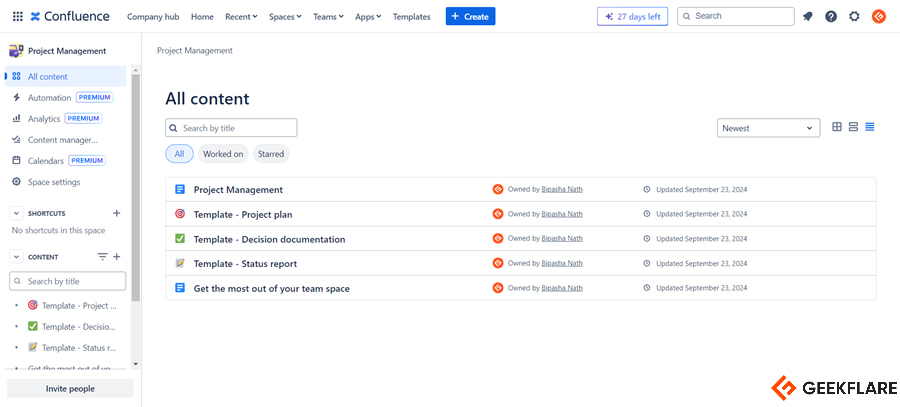The image size is (900, 407).
Task: Click owner avatar in Project Management row
Action: (498, 189)
